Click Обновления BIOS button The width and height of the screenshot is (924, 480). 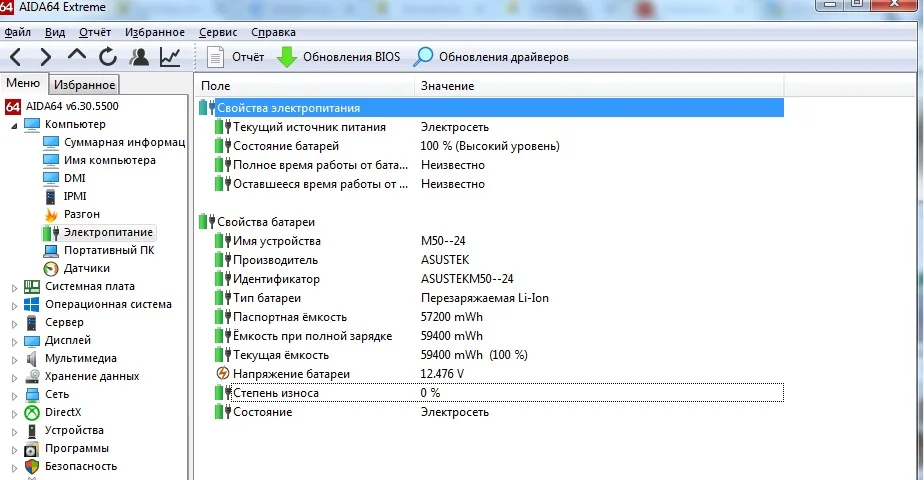point(338,57)
